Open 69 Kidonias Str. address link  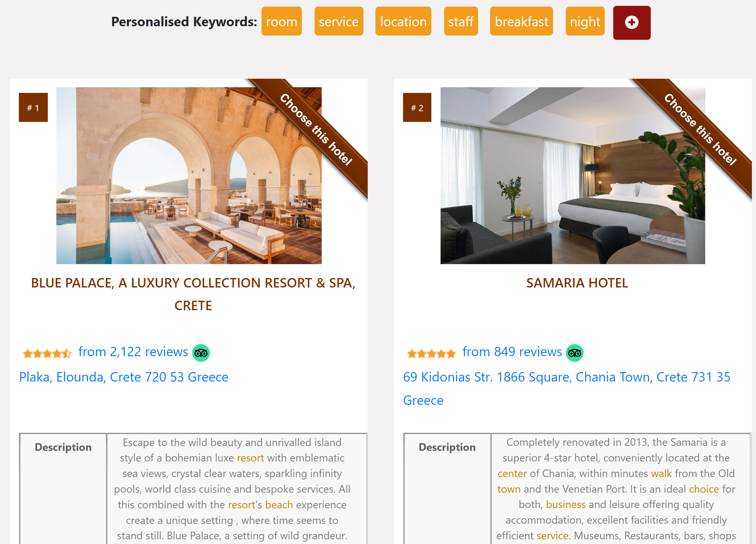click(x=567, y=388)
